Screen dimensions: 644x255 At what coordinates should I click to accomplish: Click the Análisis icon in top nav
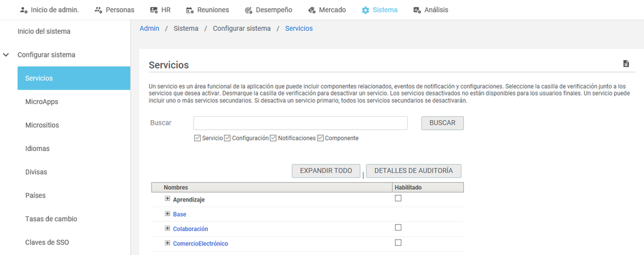click(418, 10)
